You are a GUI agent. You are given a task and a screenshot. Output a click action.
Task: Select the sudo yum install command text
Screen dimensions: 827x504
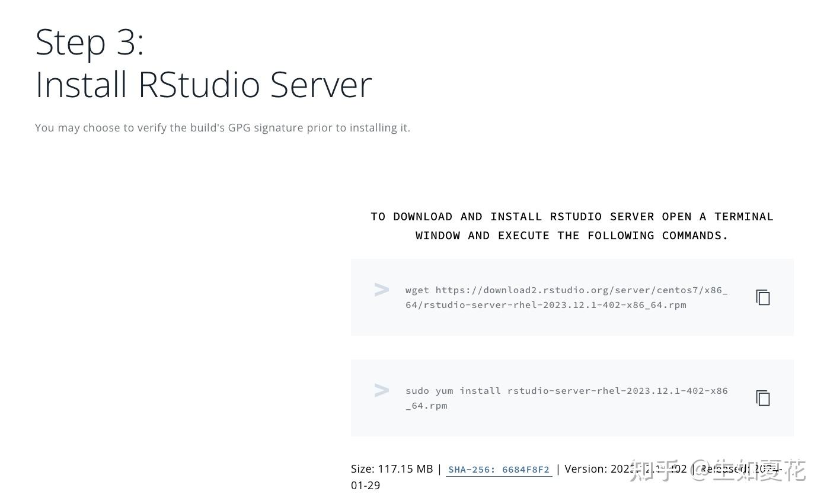[566, 398]
